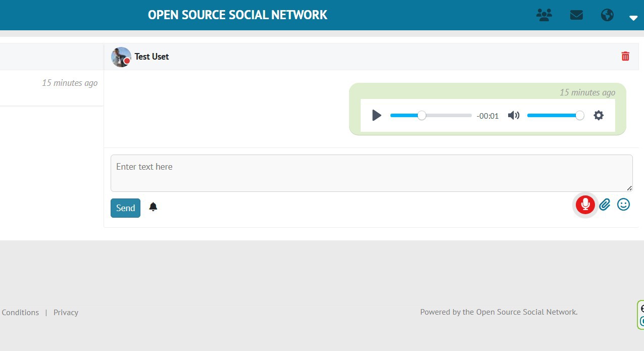
Task: Click the audio playback progress slider
Action: pos(430,116)
